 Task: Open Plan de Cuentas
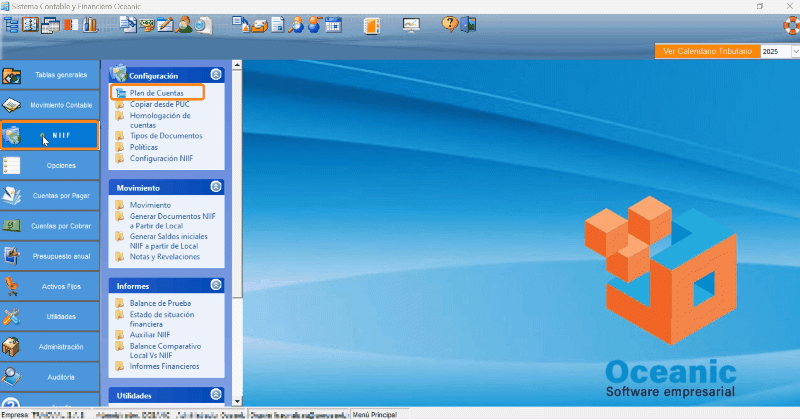[157, 93]
